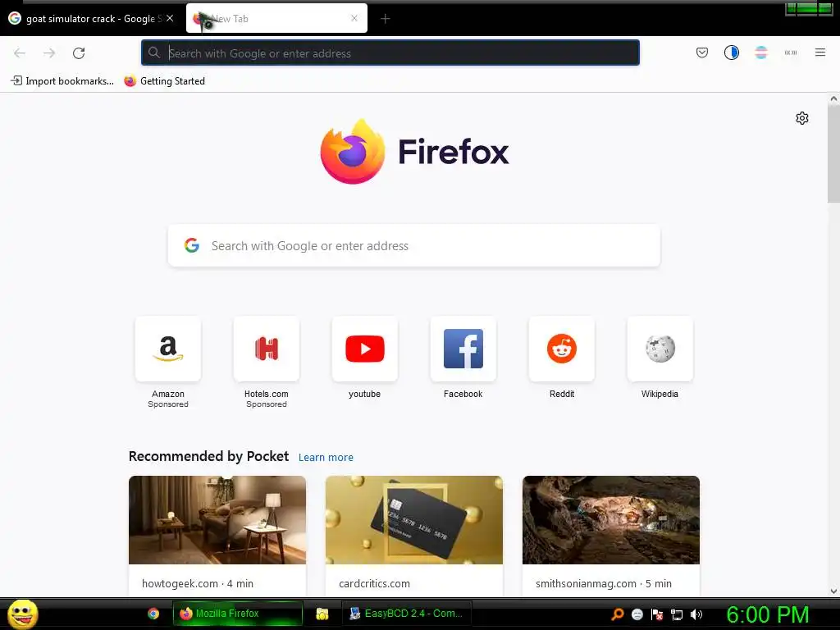
Task: Click the page vertical scrollbar thumb
Action: point(833,153)
